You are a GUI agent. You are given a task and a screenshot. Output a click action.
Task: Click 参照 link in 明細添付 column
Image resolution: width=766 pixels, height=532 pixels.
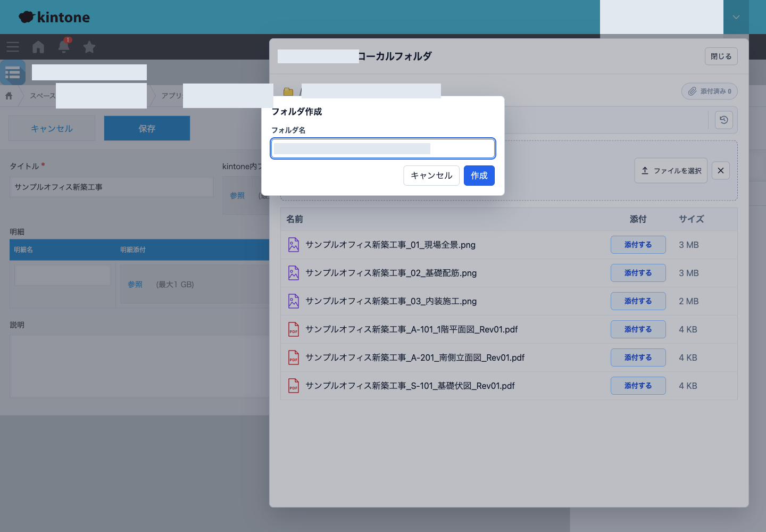[135, 285]
